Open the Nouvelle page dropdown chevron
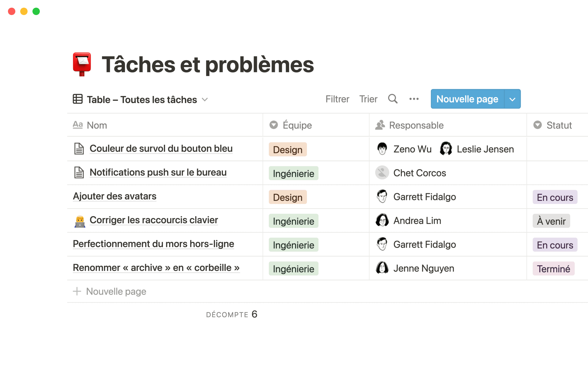The width and height of the screenshot is (588, 368). pyautogui.click(x=512, y=99)
